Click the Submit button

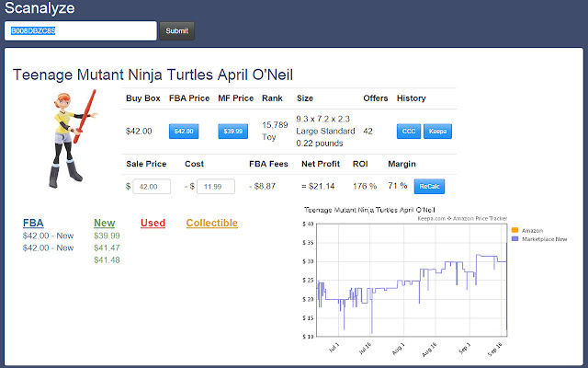[177, 30]
